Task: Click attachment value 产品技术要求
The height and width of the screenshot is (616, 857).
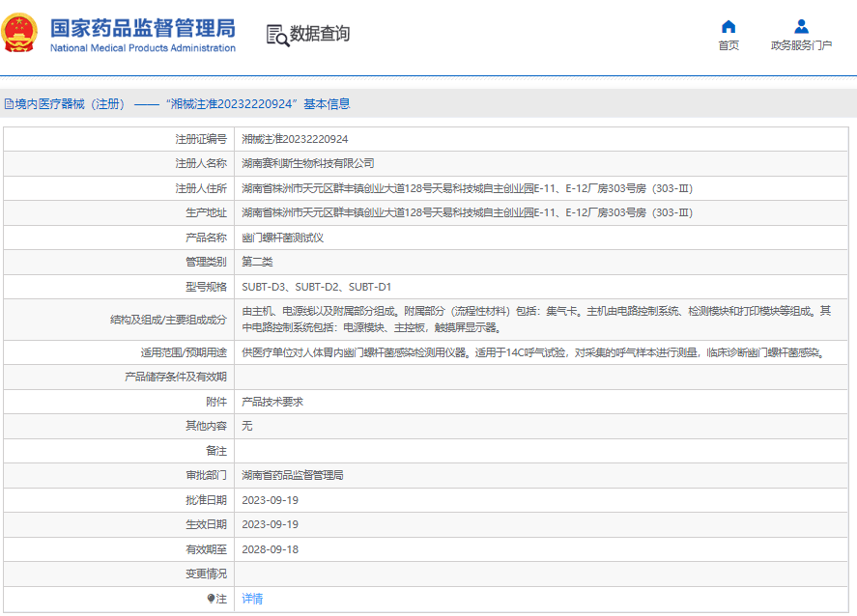Action: [x=272, y=402]
